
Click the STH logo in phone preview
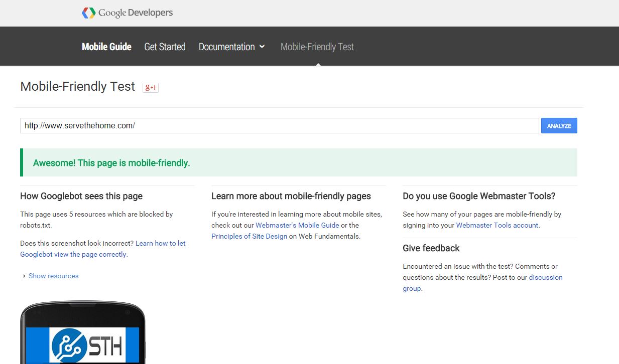[x=88, y=345]
